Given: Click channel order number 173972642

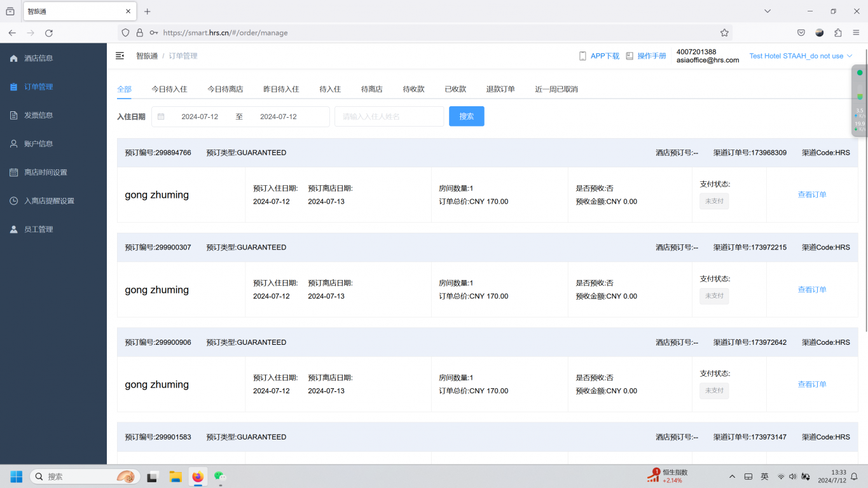Looking at the screenshot, I should [750, 342].
